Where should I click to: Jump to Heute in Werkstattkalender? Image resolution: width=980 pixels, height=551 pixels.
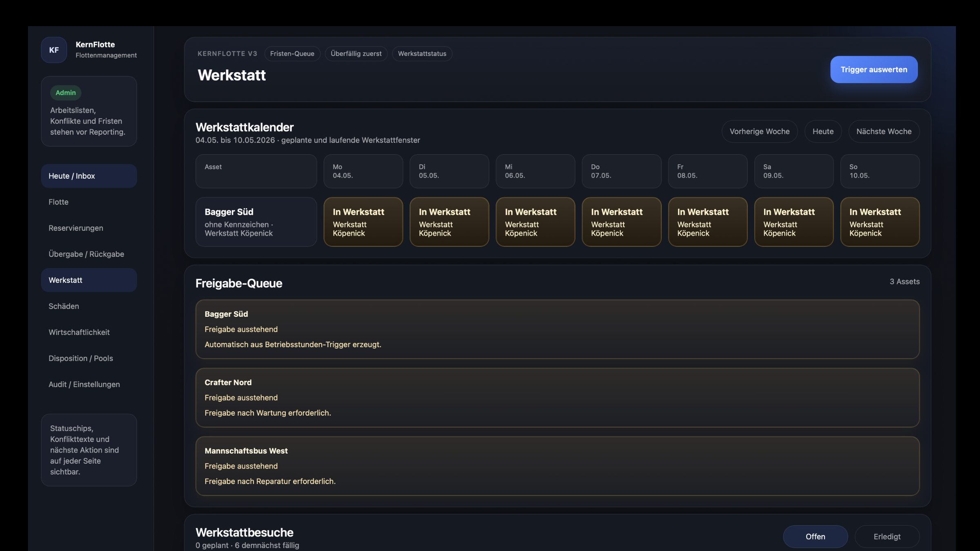click(x=823, y=131)
